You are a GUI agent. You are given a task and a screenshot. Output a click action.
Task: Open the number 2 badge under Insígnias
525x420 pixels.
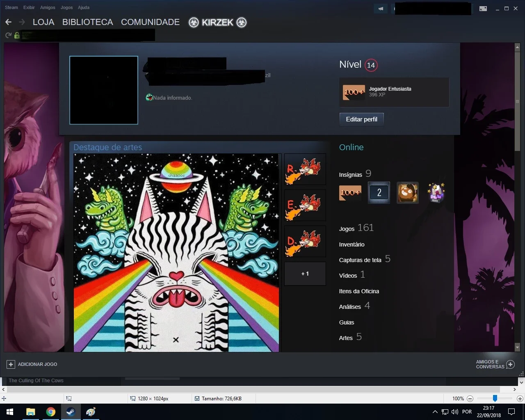[x=379, y=193]
